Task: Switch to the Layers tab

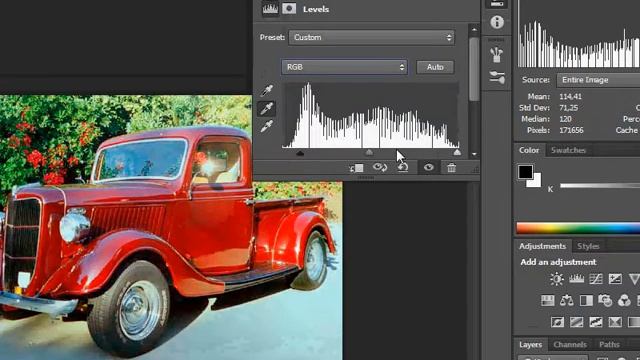Action: pyautogui.click(x=531, y=344)
